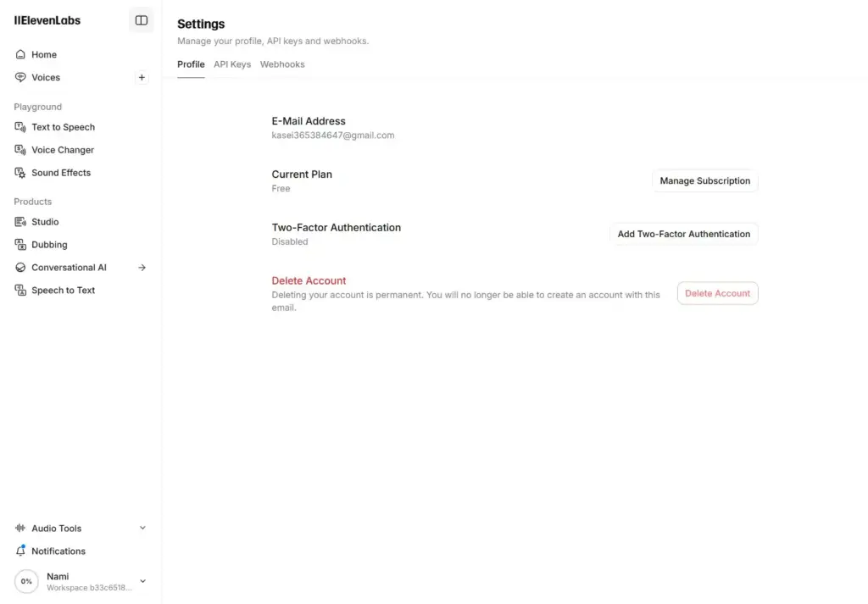
Task: Click the ElevenLabs logo
Action: 47,20
